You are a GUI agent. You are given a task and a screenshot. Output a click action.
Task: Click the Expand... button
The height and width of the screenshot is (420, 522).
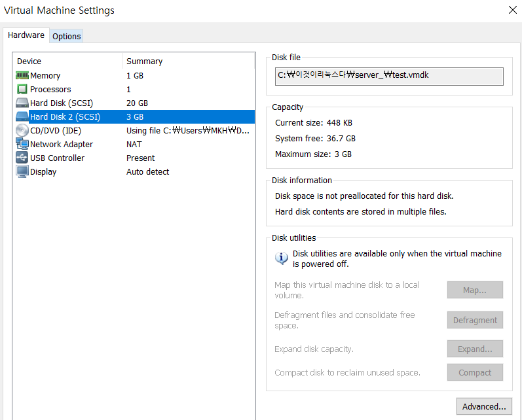click(475, 349)
